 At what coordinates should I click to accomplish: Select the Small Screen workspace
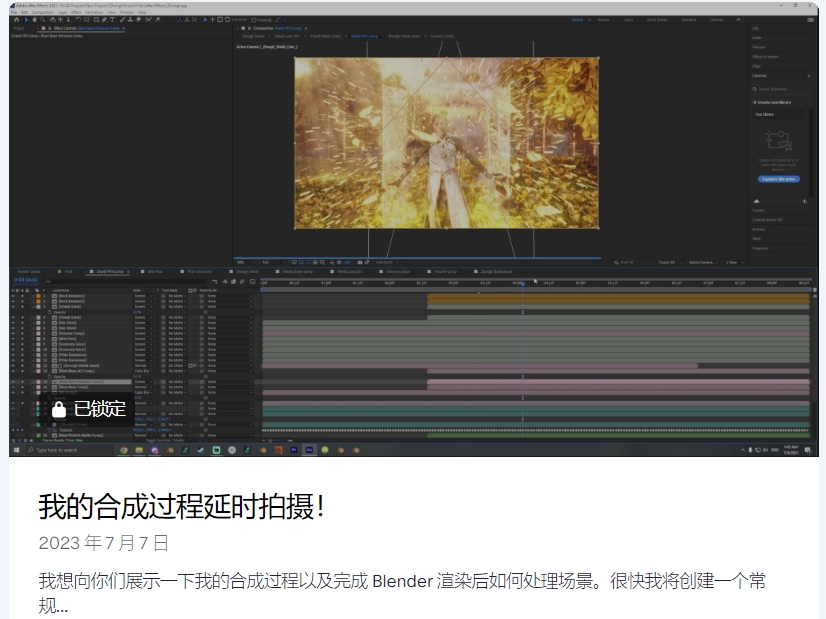click(656, 19)
